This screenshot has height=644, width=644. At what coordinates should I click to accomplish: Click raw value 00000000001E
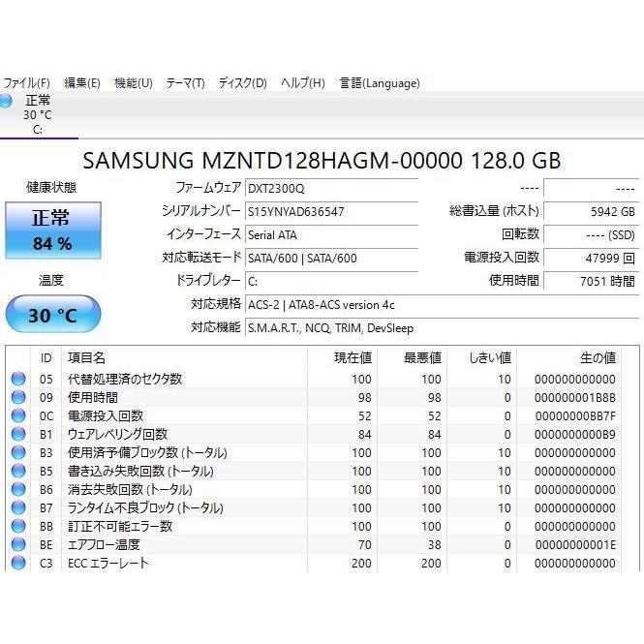575,544
